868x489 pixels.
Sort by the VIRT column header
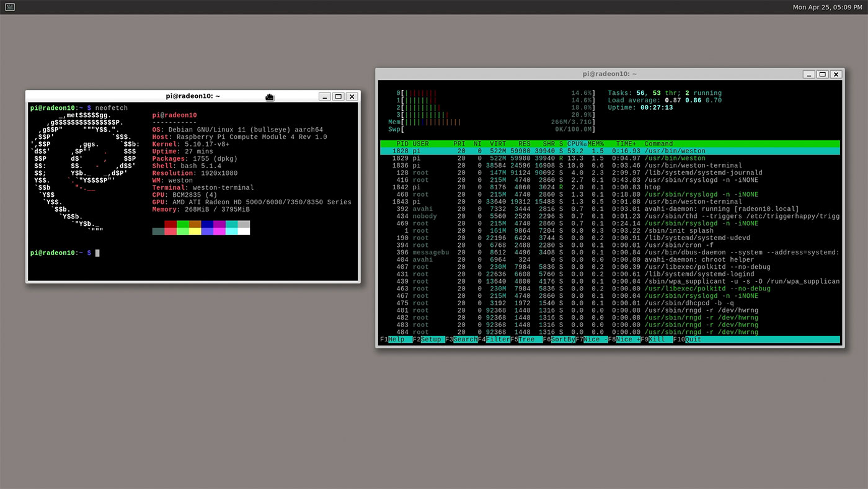click(498, 143)
